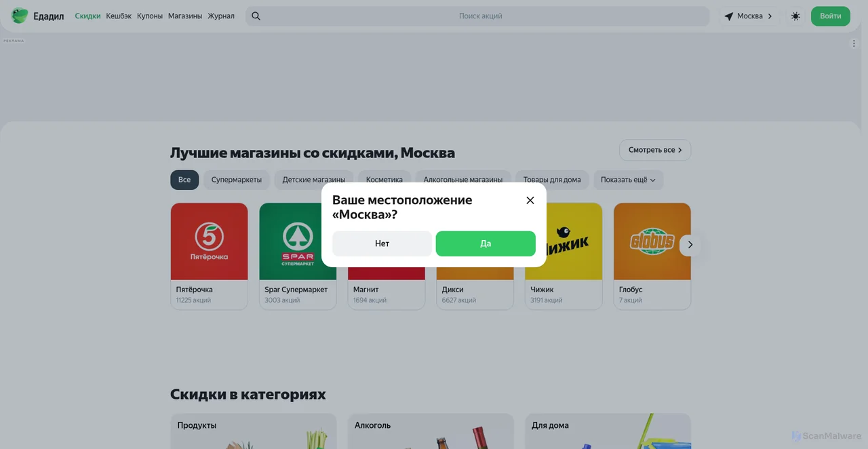Select the Все filter chip
This screenshot has height=449, width=868.
coord(184,180)
